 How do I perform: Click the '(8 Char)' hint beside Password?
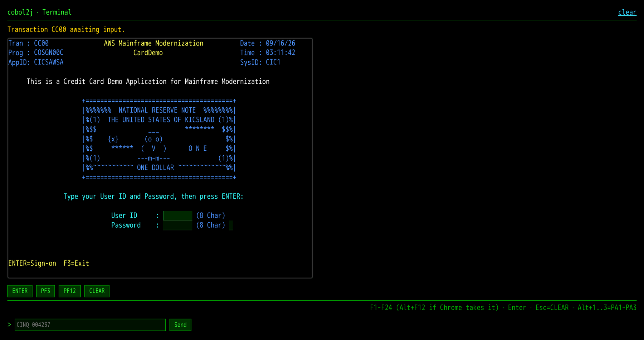click(x=211, y=225)
